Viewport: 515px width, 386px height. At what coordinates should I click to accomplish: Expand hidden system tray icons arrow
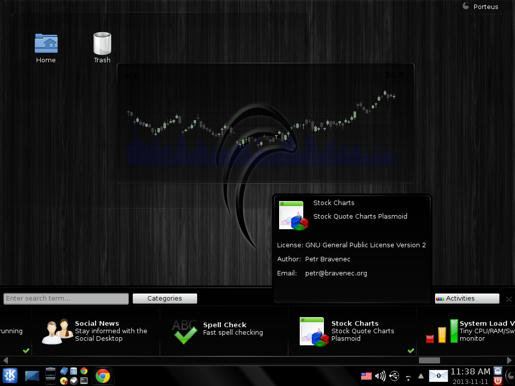pos(421,376)
